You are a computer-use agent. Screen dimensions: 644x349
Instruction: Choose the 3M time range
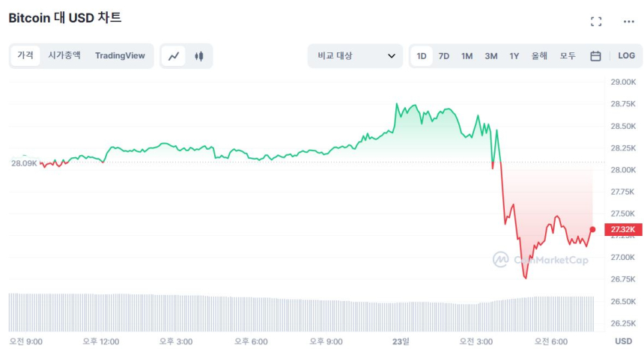coord(491,56)
